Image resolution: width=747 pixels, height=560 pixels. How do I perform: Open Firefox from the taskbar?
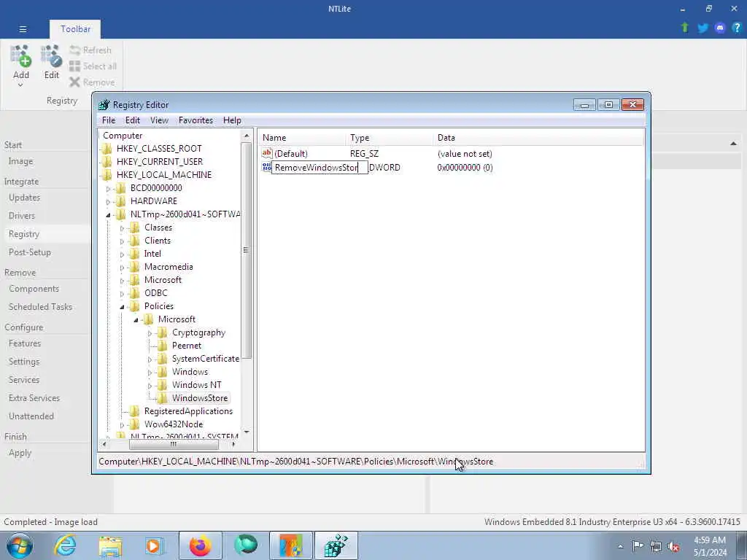coord(200,545)
